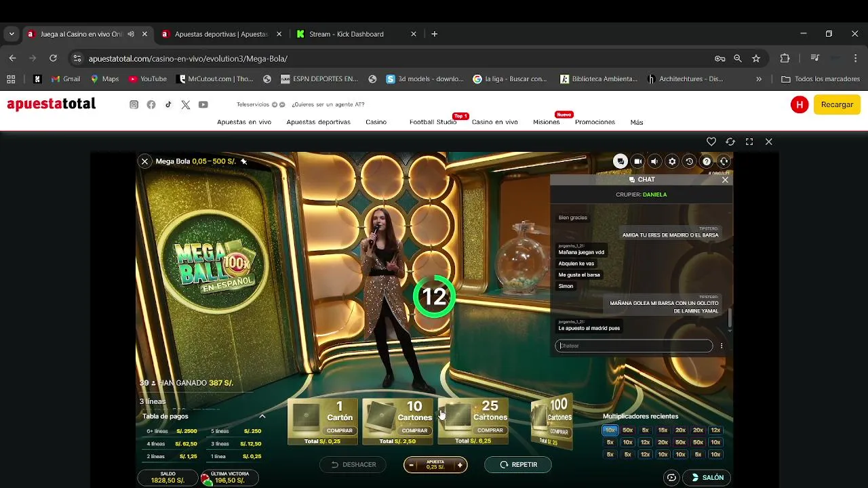Open the Facebook social icon
Image resolution: width=868 pixels, height=488 pixels.
151,104
